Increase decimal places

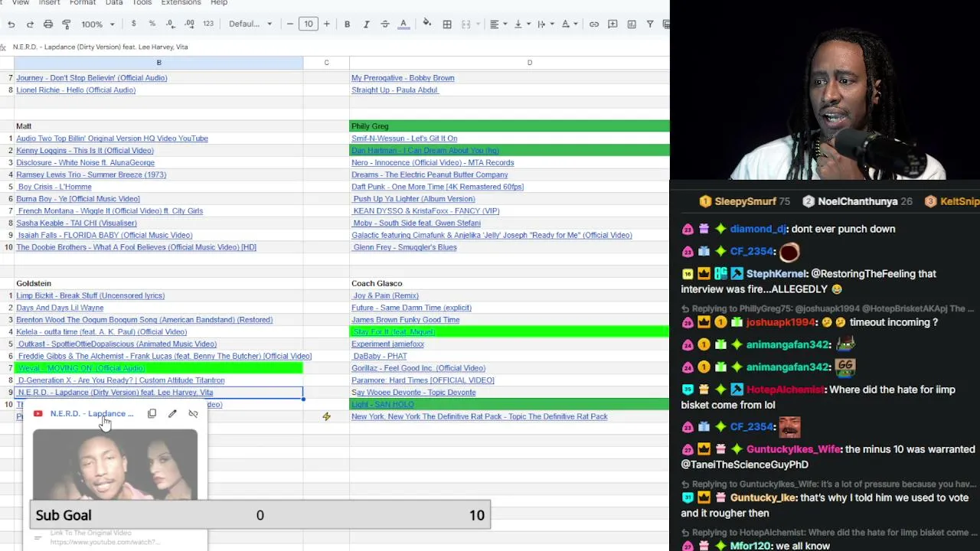coord(189,24)
